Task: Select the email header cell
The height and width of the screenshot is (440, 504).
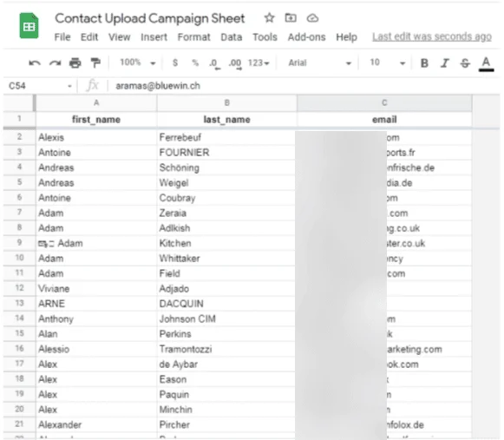Action: (384, 119)
